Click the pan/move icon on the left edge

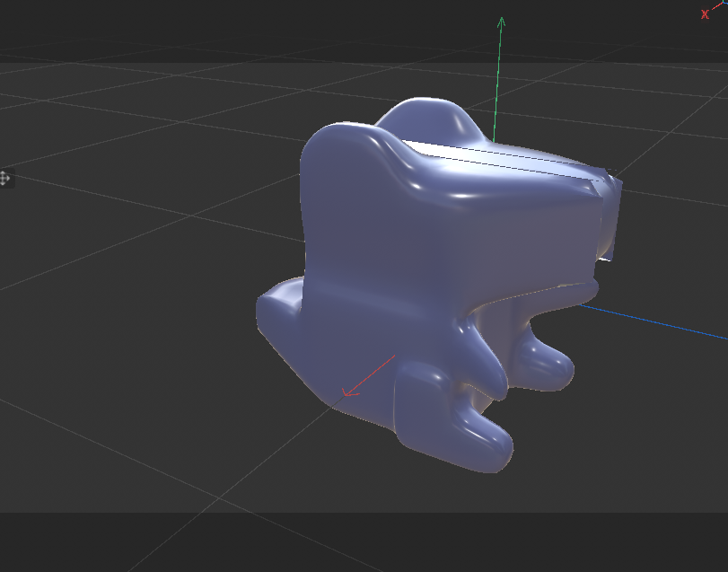point(6,180)
